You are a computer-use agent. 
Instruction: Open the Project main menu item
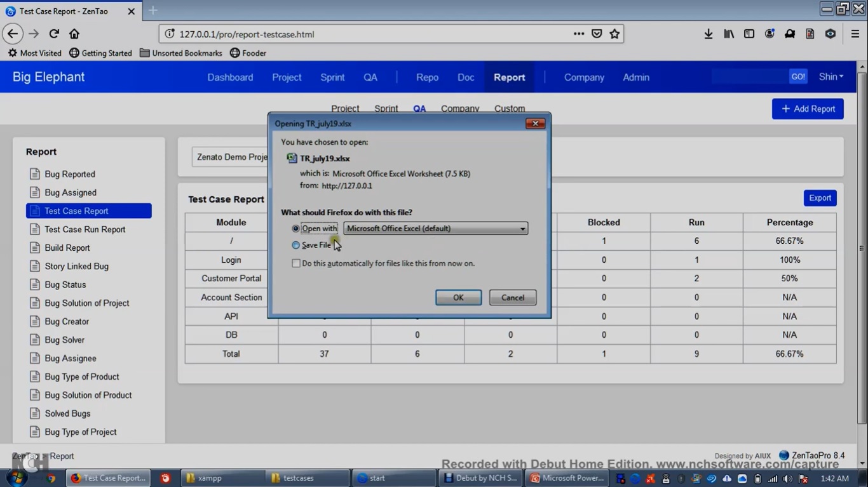tap(287, 77)
